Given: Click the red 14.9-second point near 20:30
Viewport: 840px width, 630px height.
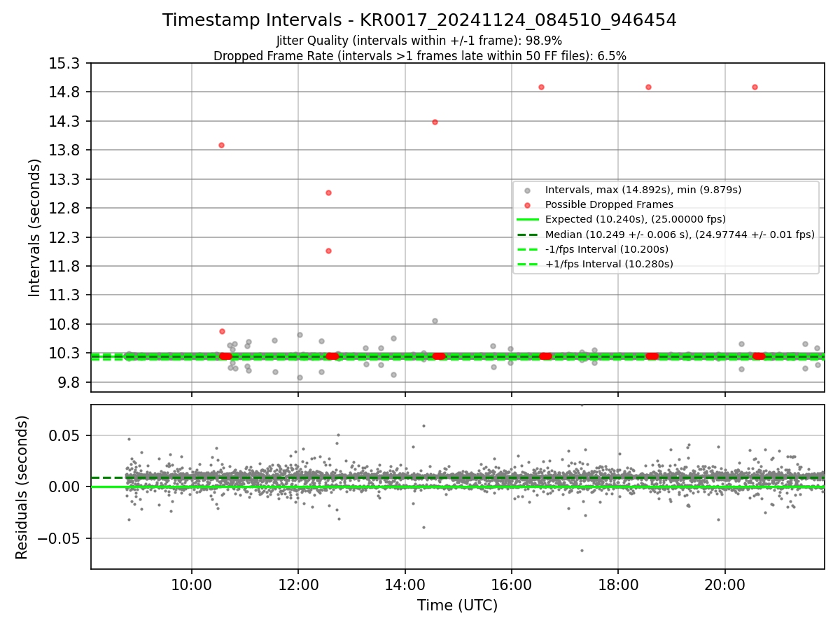Looking at the screenshot, I should click(755, 87).
